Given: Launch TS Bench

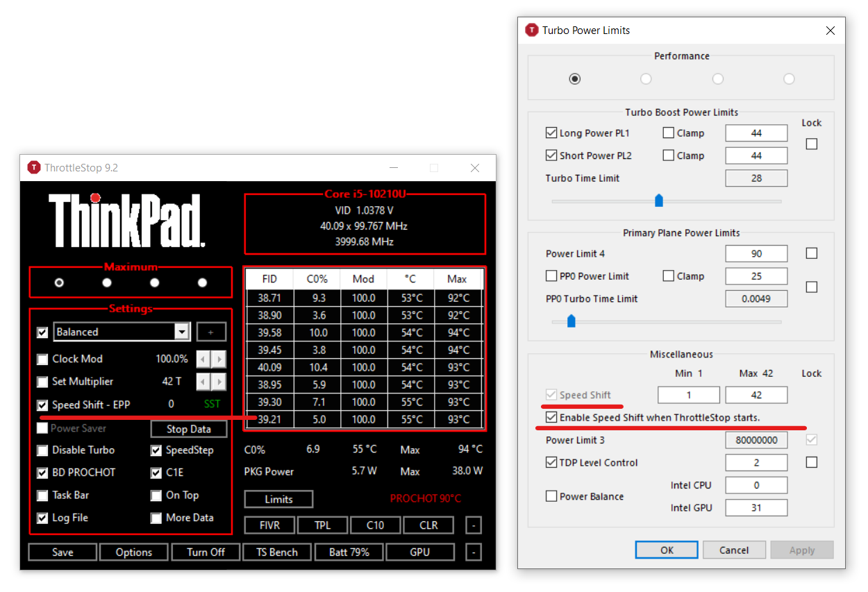Looking at the screenshot, I should coord(277,552).
